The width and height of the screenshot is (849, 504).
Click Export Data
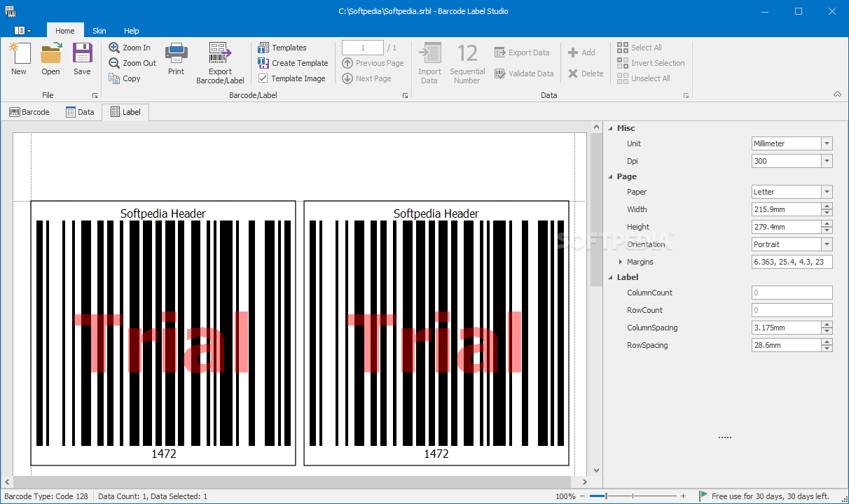522,52
